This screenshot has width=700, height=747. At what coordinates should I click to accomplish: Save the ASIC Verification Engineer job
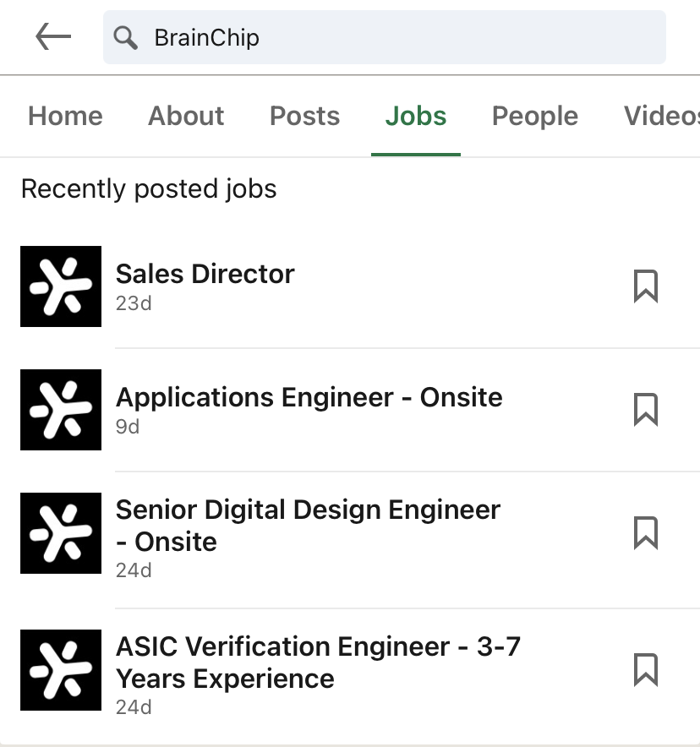click(x=646, y=670)
